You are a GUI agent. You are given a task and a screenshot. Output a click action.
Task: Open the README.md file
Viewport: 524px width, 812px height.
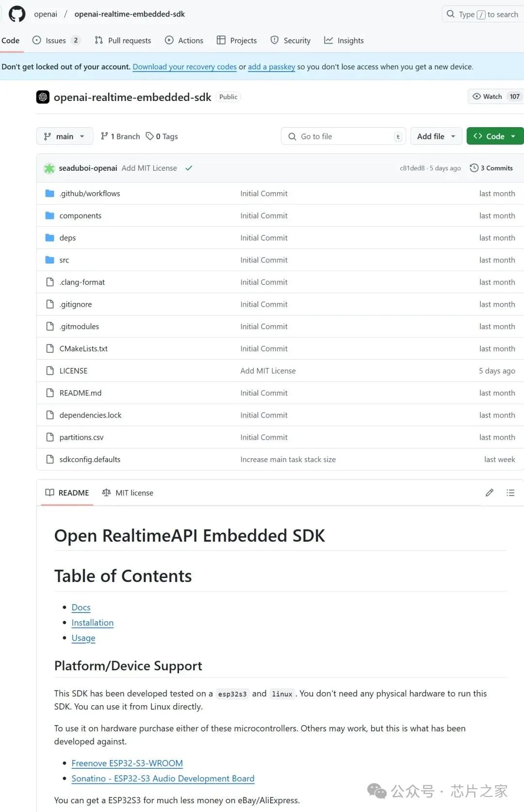point(81,393)
